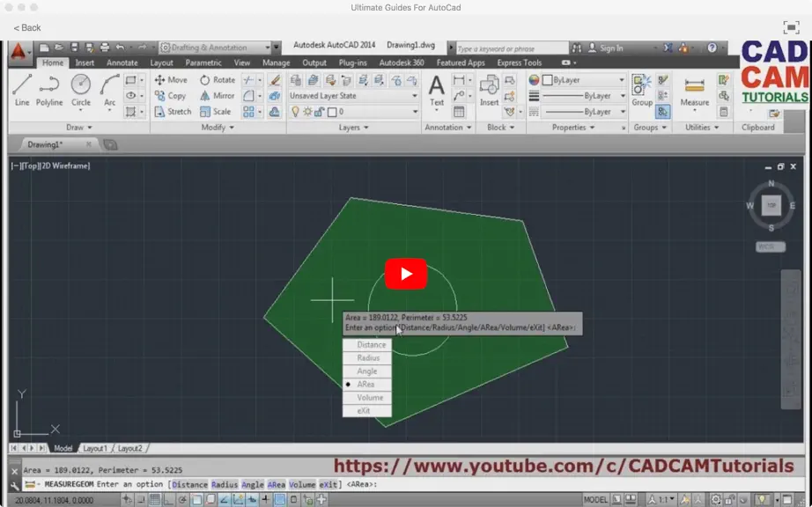Viewport: 812px width, 507px height.
Task: Switch to the Parametric ribbon tab
Action: pyautogui.click(x=203, y=62)
